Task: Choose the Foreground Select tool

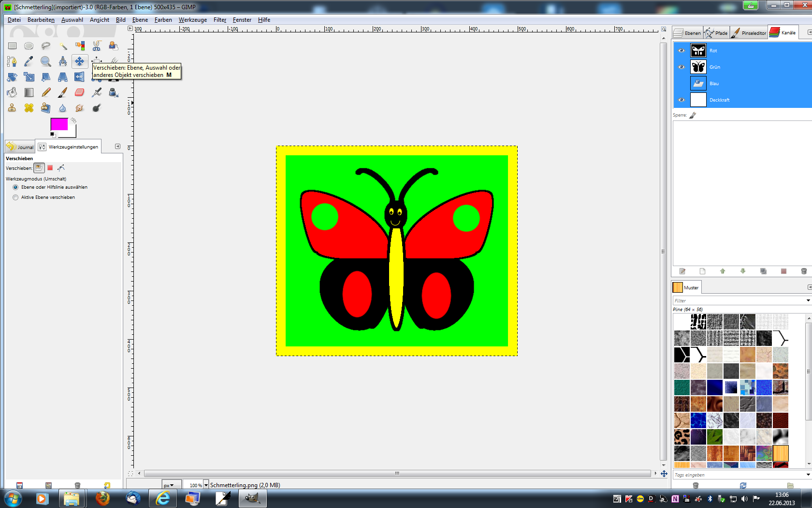Action: pyautogui.click(x=114, y=46)
